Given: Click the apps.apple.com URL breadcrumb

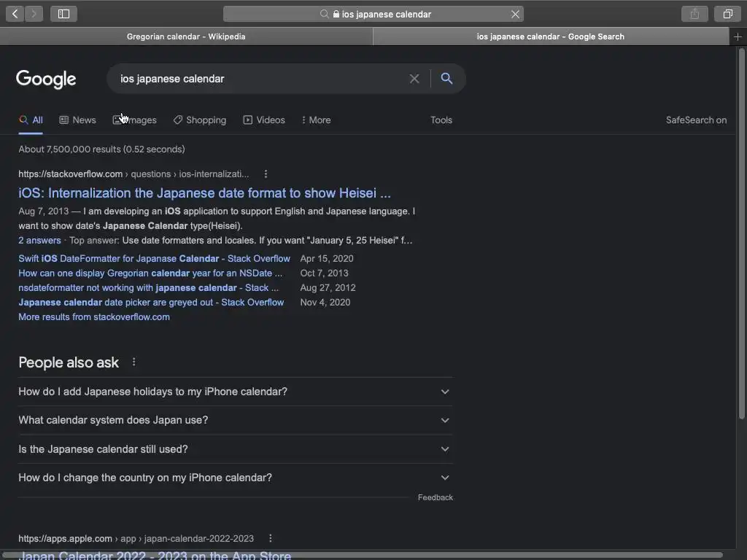Looking at the screenshot, I should point(136,539).
